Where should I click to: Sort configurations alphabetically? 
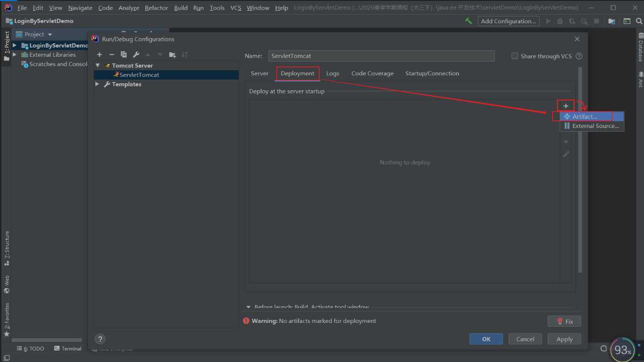click(184, 54)
